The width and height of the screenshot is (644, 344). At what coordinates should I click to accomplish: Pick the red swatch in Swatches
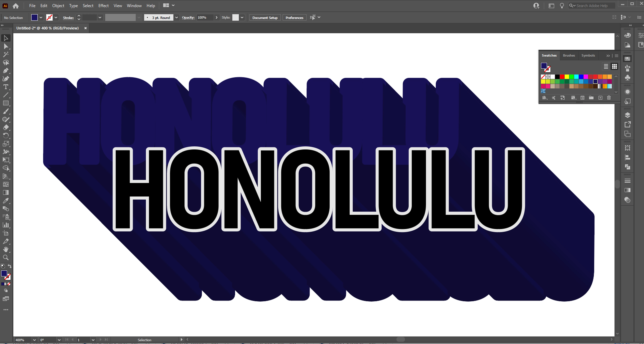(x=562, y=77)
